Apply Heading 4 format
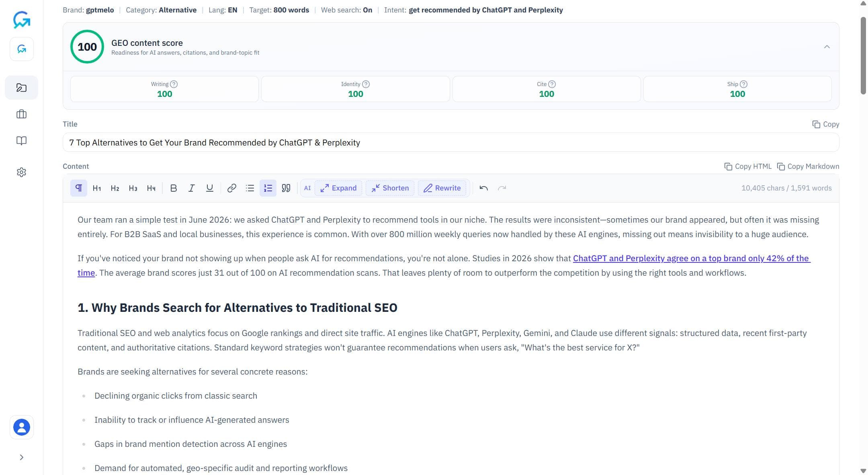Screen dimensions: 868x475 [x=151, y=188]
